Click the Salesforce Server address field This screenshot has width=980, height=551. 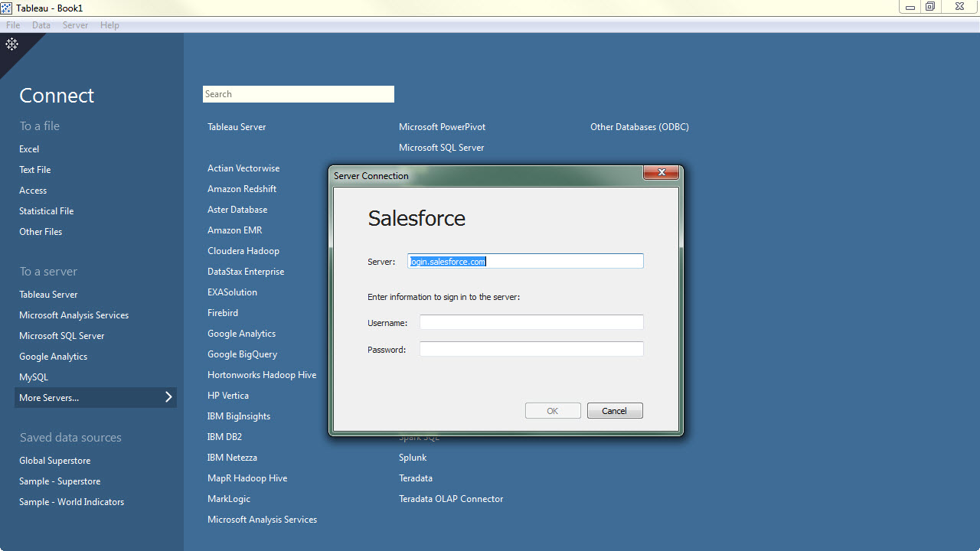click(x=525, y=262)
